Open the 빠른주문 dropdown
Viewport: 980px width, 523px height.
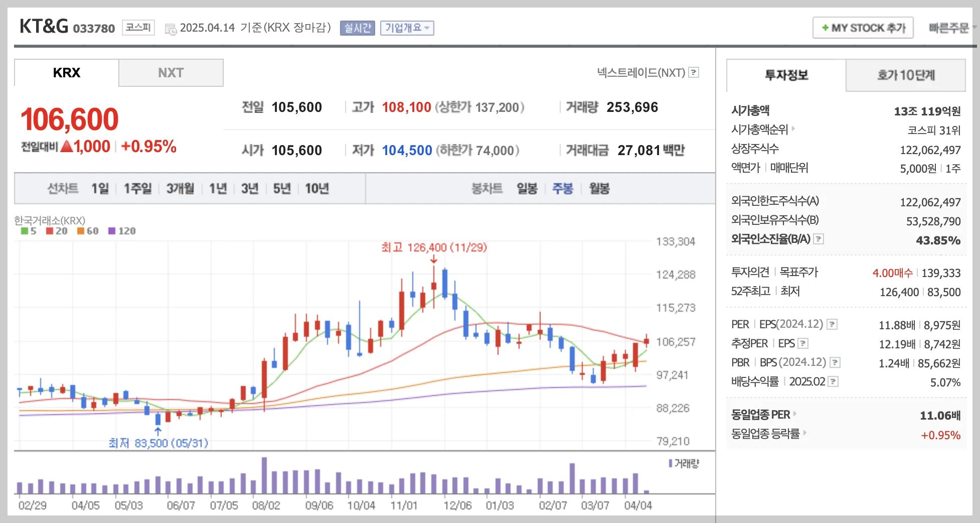(x=951, y=28)
